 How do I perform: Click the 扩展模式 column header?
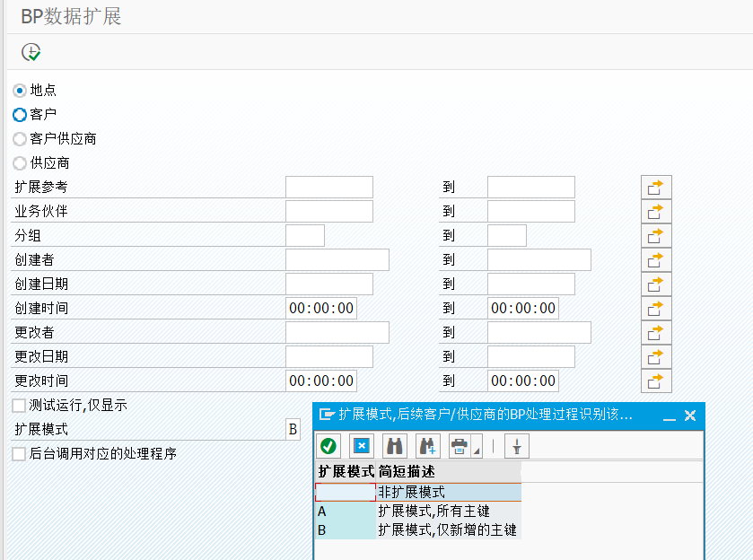coord(346,472)
